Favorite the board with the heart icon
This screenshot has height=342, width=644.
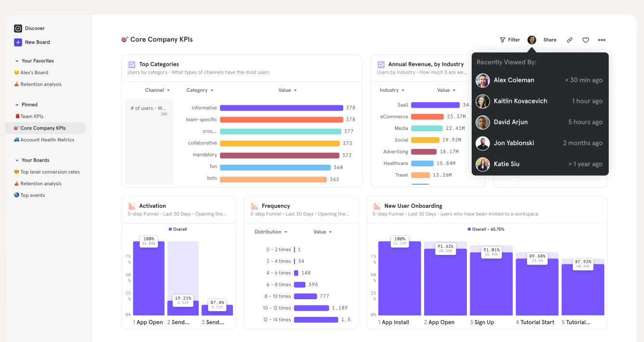click(585, 40)
